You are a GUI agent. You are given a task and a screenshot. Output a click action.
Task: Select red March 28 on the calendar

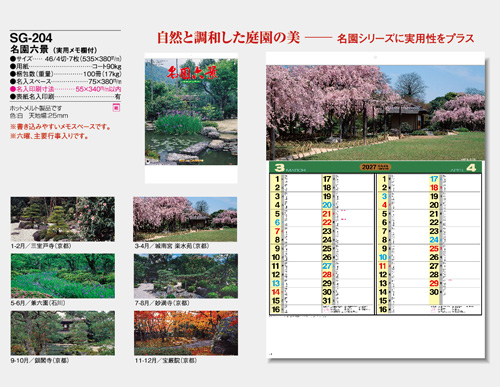coord(327,275)
